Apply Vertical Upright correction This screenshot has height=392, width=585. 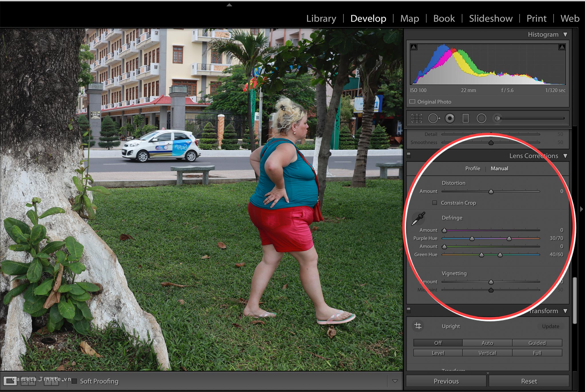pyautogui.click(x=487, y=353)
